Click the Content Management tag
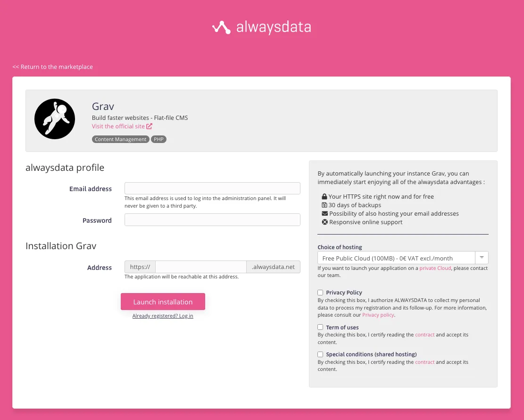 [x=120, y=139]
